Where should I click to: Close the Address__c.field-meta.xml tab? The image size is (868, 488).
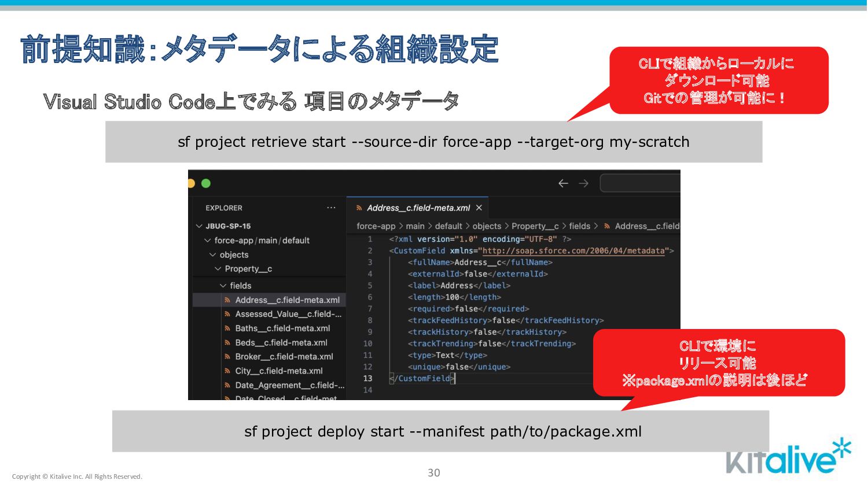click(479, 208)
